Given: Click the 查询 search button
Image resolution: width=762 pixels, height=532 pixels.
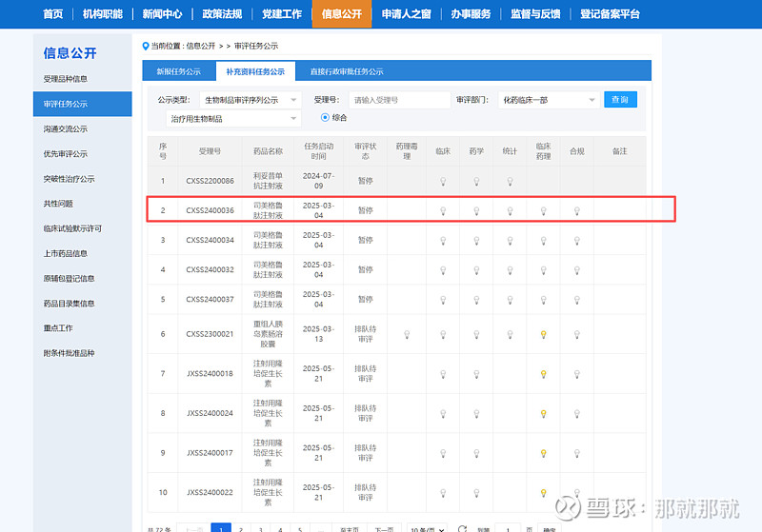Looking at the screenshot, I should 620,100.
